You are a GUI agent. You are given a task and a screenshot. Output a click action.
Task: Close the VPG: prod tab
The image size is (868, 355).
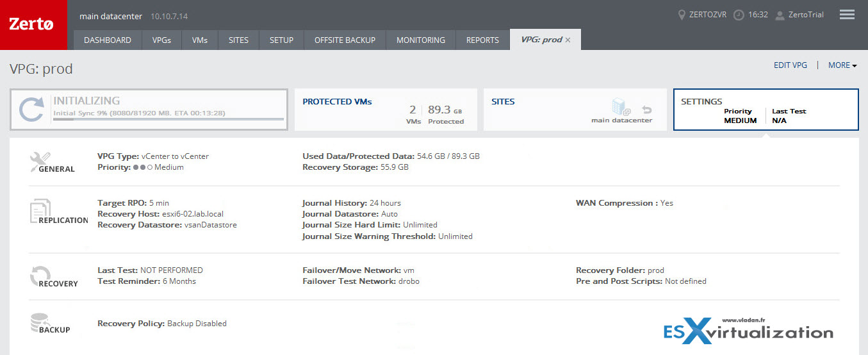coord(568,40)
